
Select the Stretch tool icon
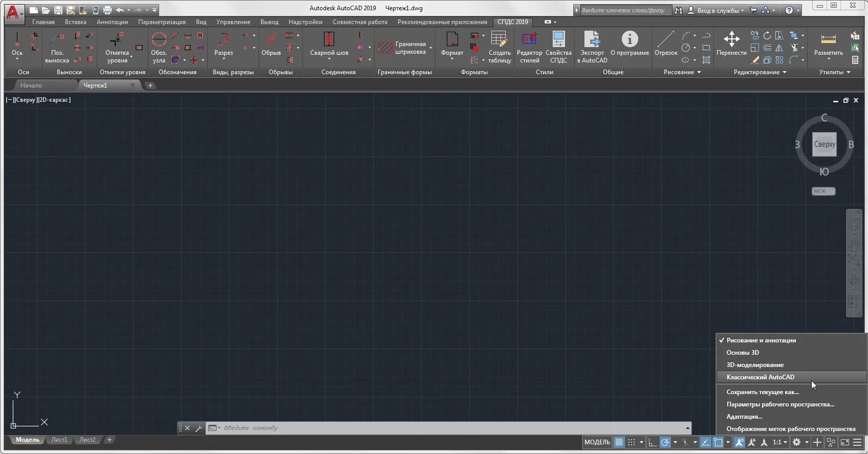[779, 35]
